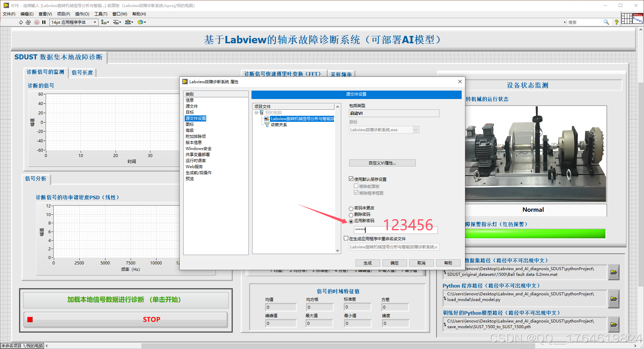Collapse the 我的电脑 tree node
The width and height of the screenshot is (644, 349).
tap(256, 113)
